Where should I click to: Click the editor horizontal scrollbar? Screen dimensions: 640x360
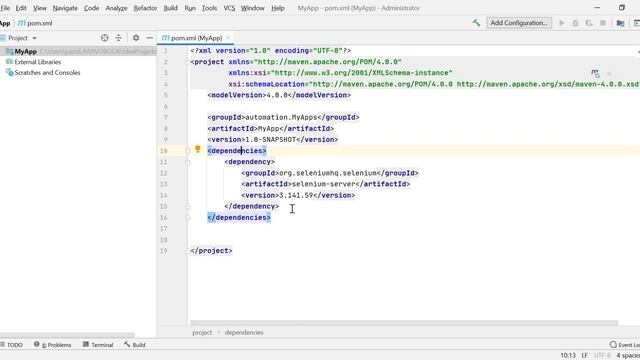point(404,323)
